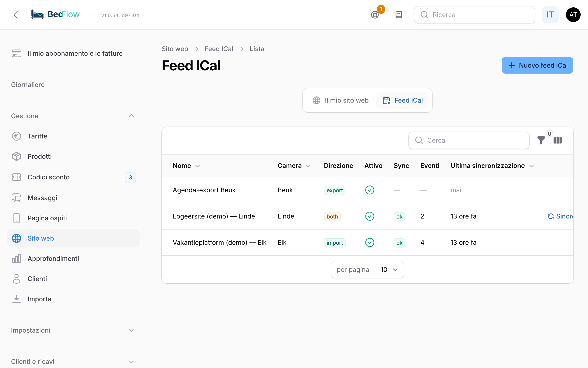This screenshot has height=368, width=588.
Task: Open the per pagina 10 dropdown
Action: [x=389, y=269]
